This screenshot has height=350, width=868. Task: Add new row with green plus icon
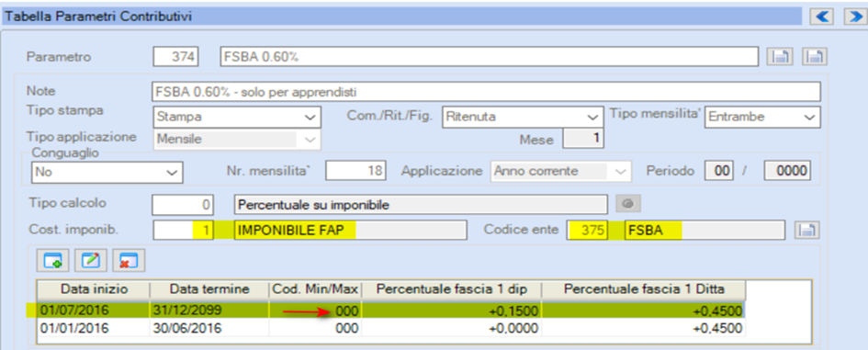[x=52, y=261]
